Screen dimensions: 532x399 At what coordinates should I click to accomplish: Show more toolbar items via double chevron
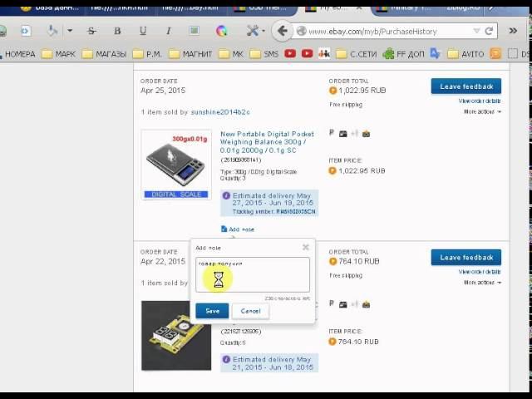513,31
